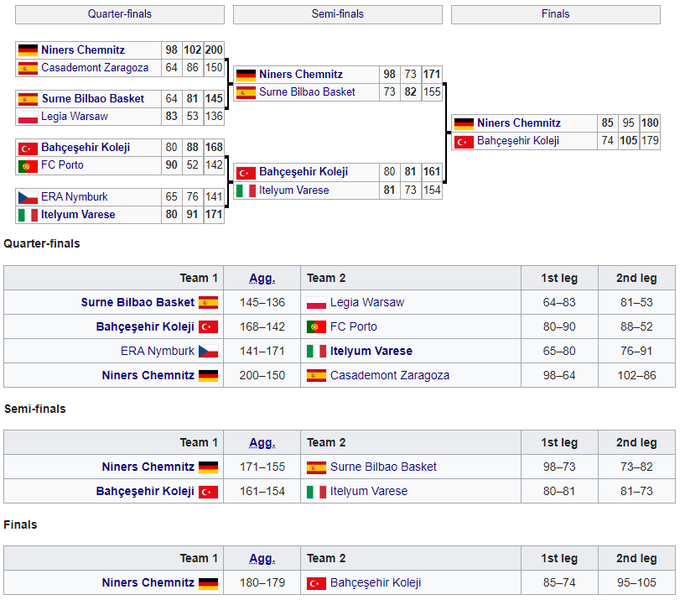Viewport: 680px width, 600px height.
Task: Open Casademont Zaragoza in the Quarter-finals table
Action: coord(391,375)
